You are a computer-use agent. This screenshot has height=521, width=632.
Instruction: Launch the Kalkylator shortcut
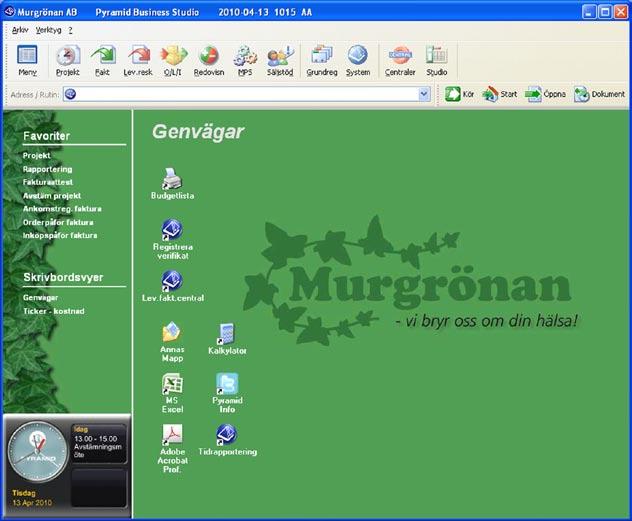click(227, 339)
